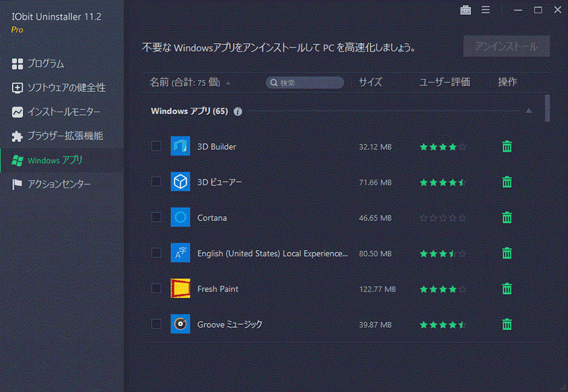Image resolution: width=568 pixels, height=392 pixels.
Task: Toggle sort arrow next to 名前 column
Action: (228, 83)
